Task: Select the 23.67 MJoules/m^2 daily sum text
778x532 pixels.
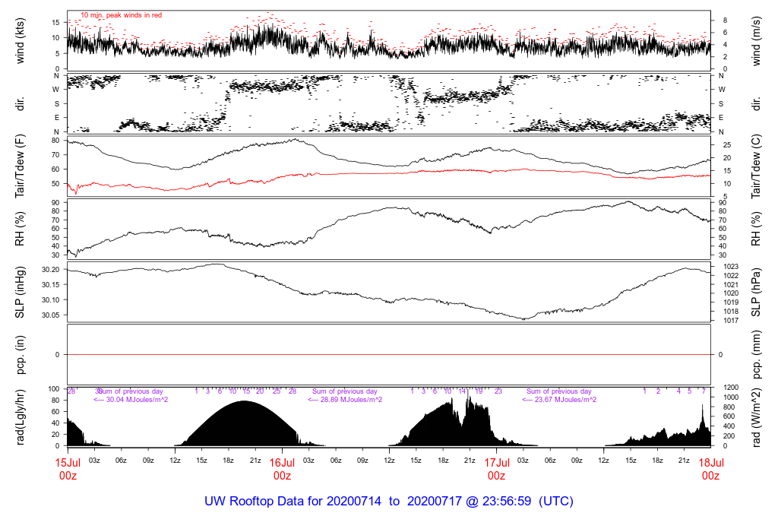Action: pos(558,400)
